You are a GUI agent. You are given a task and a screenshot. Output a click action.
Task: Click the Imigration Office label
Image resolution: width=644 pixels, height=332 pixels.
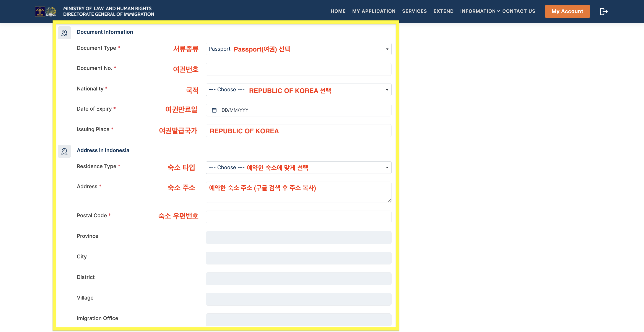98,318
